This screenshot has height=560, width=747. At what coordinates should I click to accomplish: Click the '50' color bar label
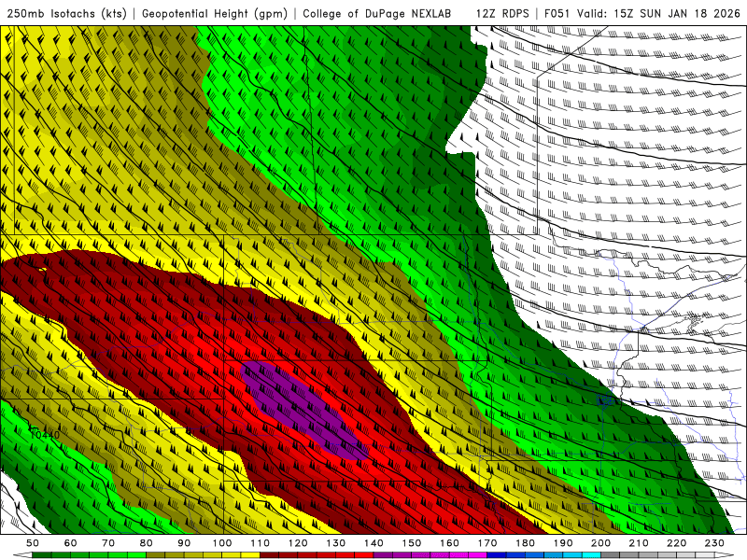33,543
